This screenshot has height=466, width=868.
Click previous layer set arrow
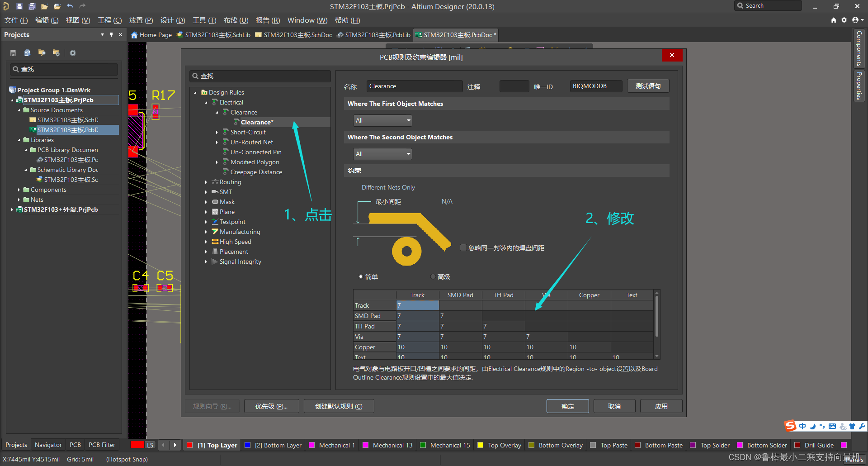coord(164,445)
